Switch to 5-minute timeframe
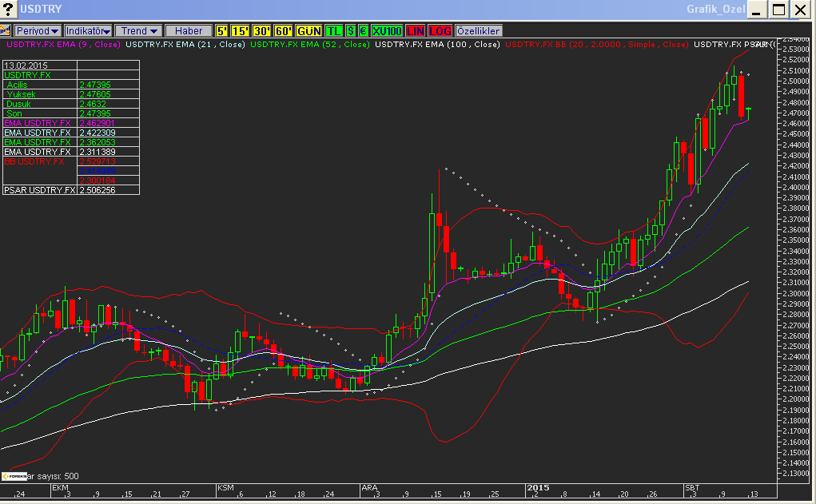Viewport: 816px width, 504px height. [x=221, y=30]
